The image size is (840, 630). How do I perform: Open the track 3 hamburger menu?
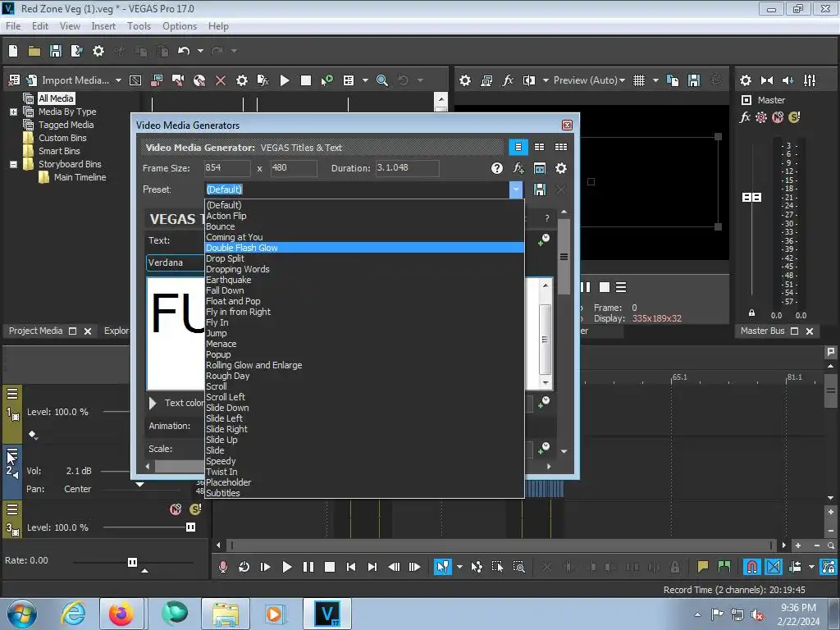pos(11,509)
